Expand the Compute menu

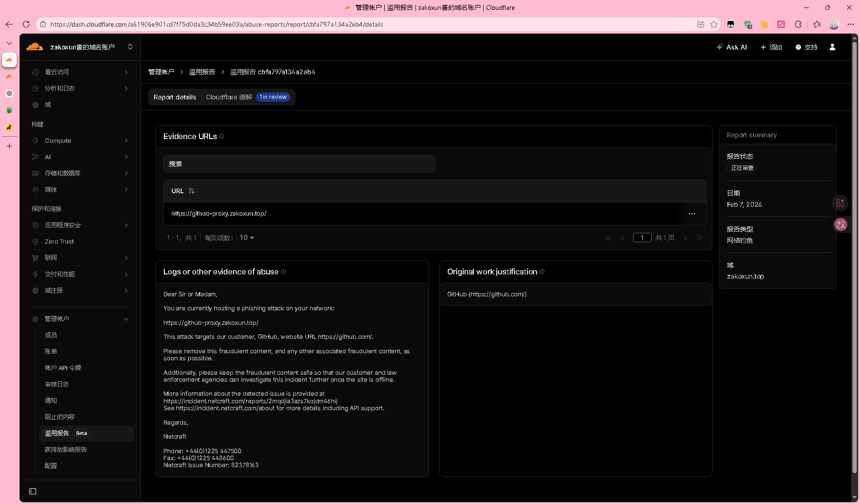pyautogui.click(x=80, y=140)
